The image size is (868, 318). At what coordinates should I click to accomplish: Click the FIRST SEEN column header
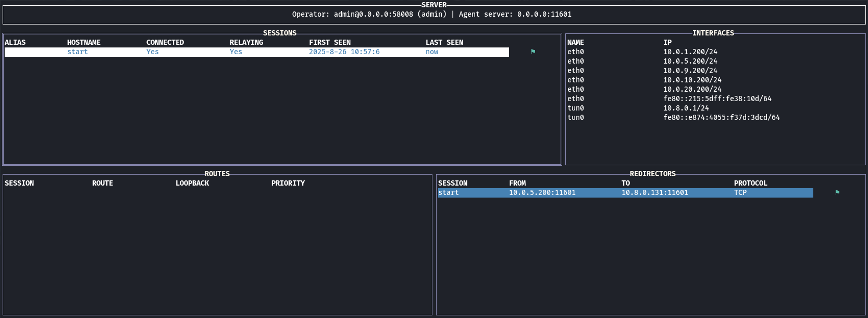[x=330, y=43]
